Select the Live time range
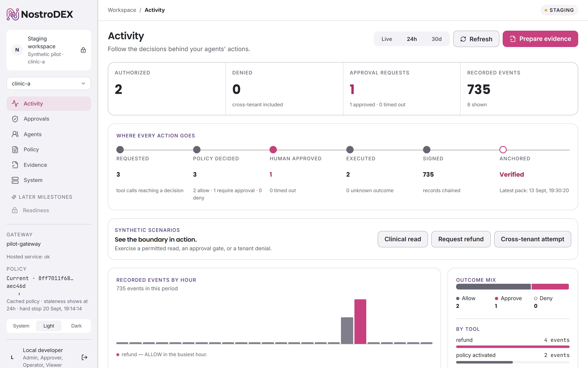The height and width of the screenshot is (368, 588). (x=386, y=39)
